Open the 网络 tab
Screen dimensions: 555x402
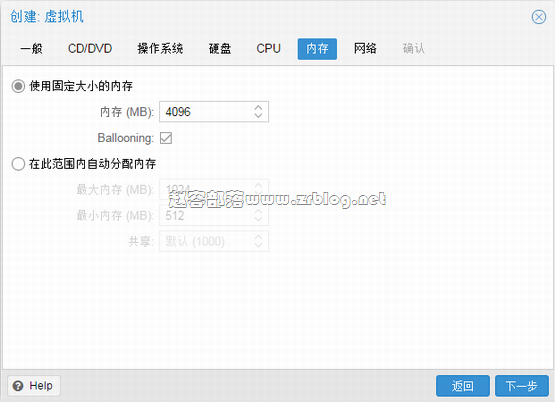click(x=365, y=48)
